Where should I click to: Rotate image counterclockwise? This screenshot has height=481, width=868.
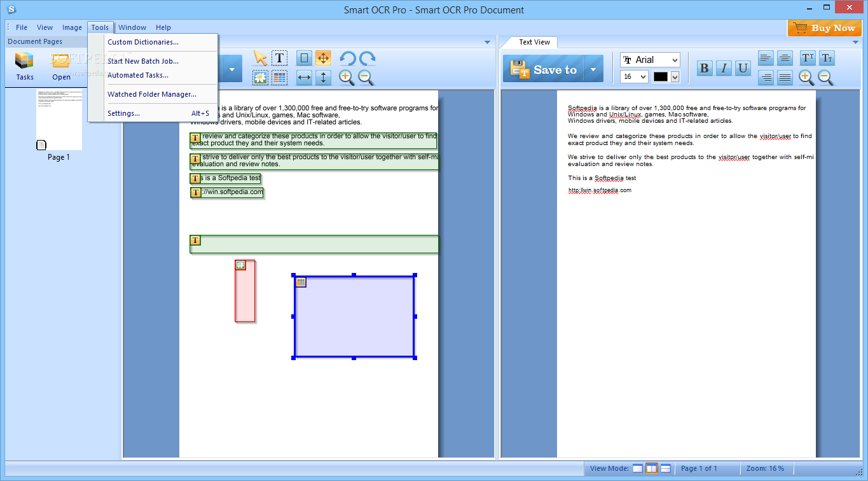coord(347,59)
